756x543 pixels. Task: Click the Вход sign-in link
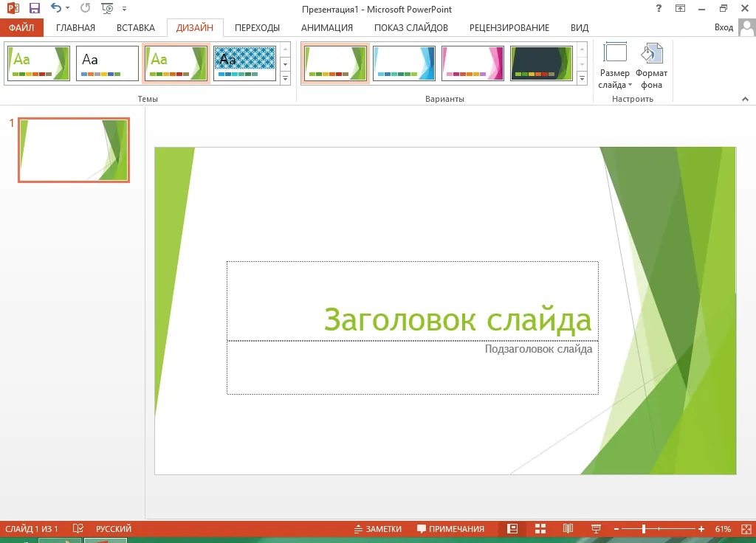point(724,27)
